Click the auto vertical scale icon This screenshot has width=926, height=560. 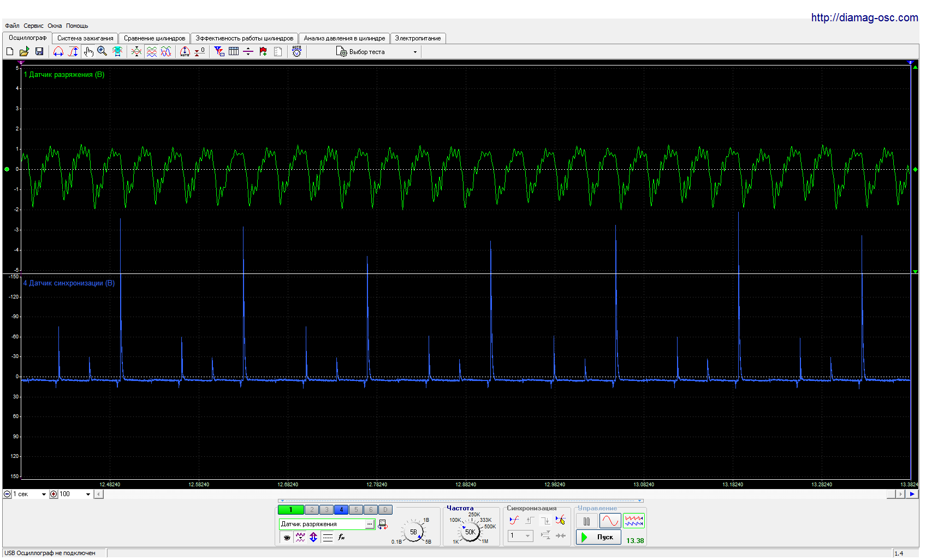pos(185,51)
